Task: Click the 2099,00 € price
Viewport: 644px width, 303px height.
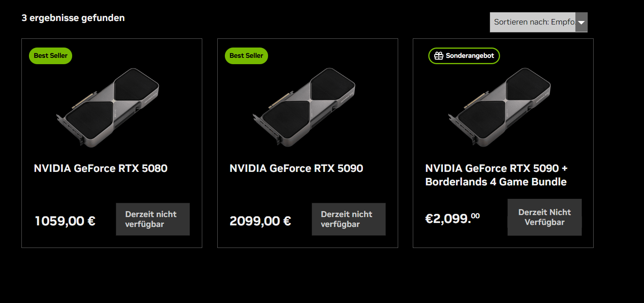Action: [260, 221]
